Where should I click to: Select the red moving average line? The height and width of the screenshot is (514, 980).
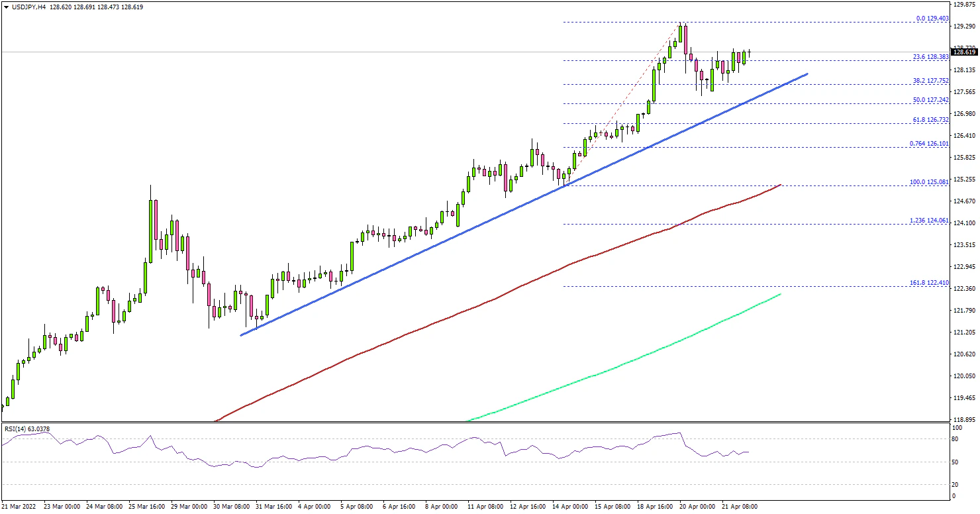(464, 312)
